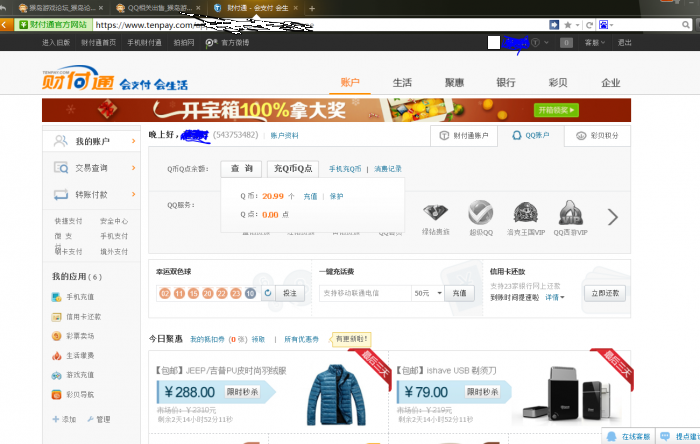Screen dimensions: 700x444
Task: Open 财付通首页 in top bar
Action: coord(98,42)
